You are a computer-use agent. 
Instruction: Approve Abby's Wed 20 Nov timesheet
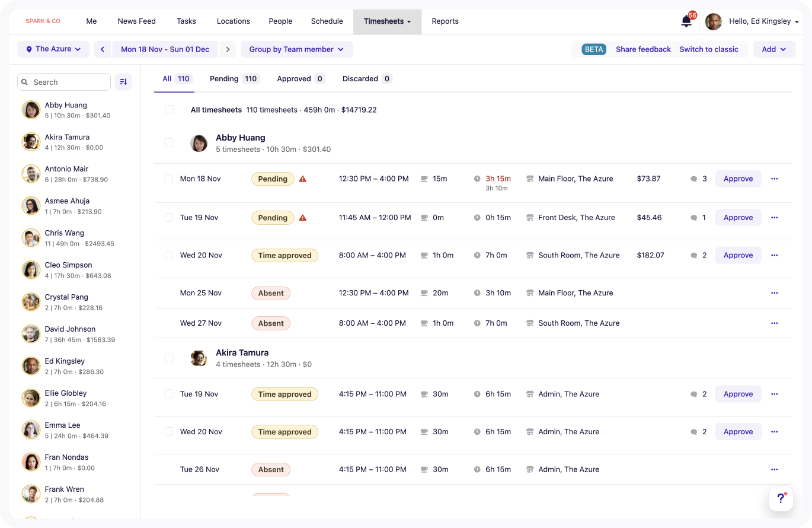pos(738,255)
